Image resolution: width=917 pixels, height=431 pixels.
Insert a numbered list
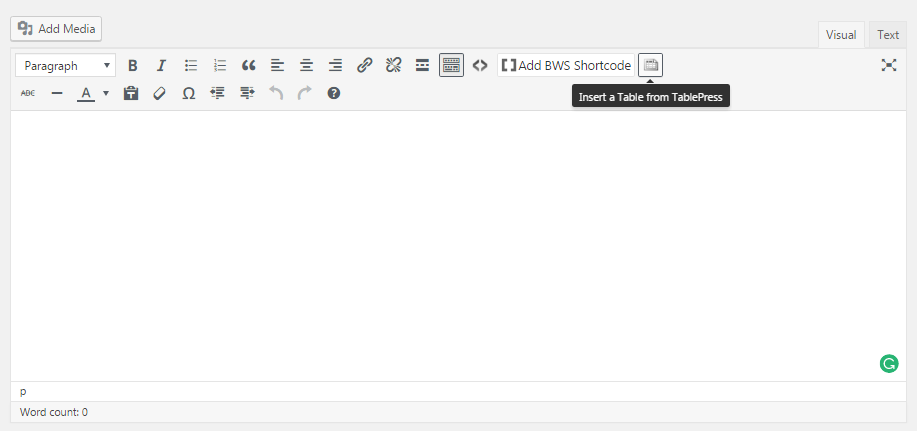pyautogui.click(x=220, y=65)
